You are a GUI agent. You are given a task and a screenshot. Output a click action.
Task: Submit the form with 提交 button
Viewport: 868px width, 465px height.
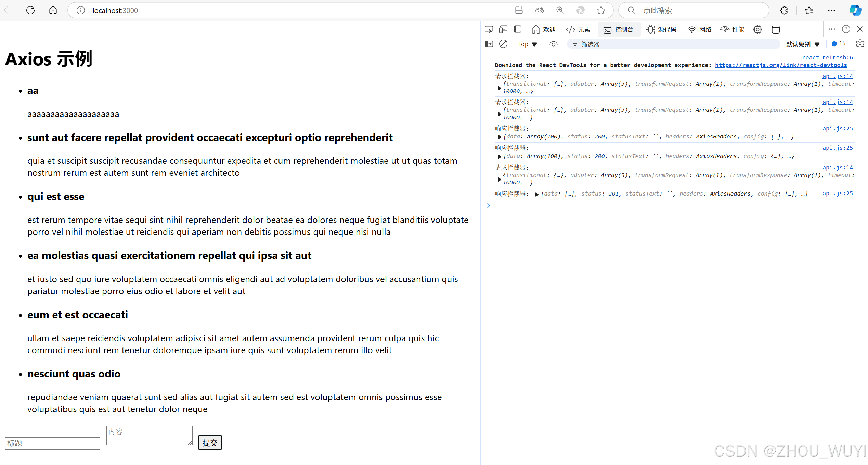[210, 442]
